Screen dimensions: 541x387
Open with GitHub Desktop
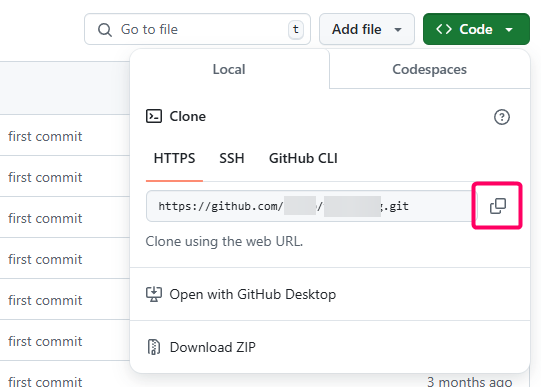click(330, 294)
